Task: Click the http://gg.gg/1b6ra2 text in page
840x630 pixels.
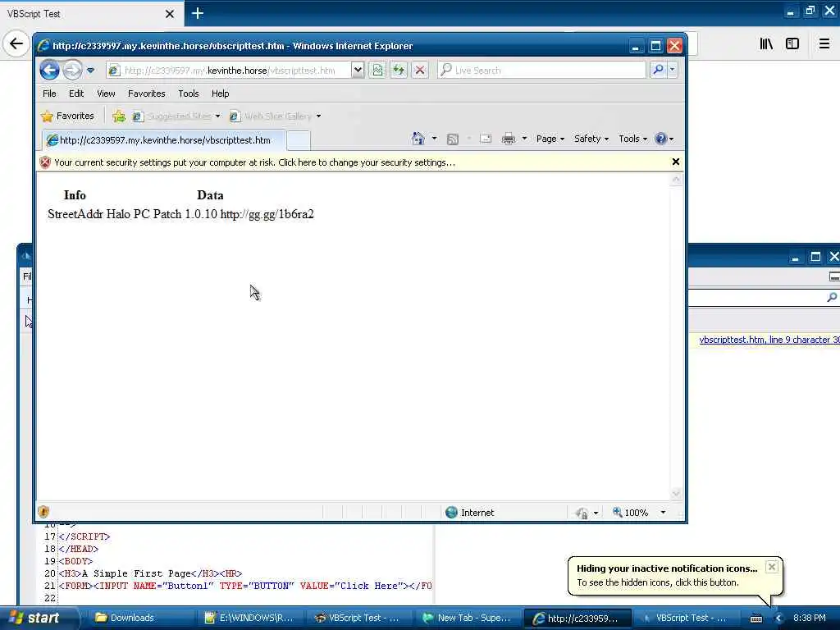Action: point(267,214)
